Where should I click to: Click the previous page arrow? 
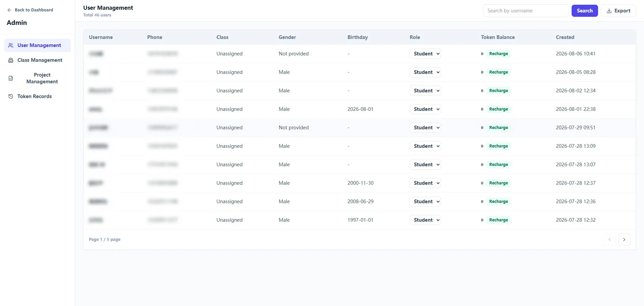(609, 239)
